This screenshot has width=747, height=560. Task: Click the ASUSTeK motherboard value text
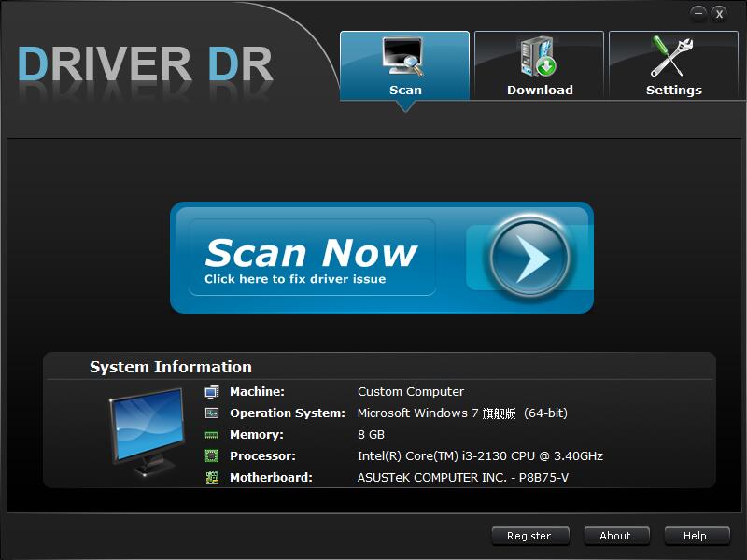click(x=462, y=478)
